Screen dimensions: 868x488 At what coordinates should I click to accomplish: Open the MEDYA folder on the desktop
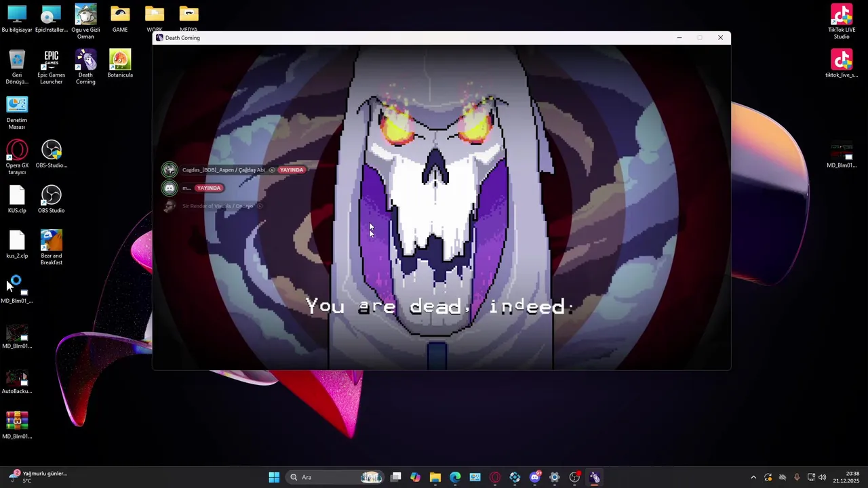189,19
